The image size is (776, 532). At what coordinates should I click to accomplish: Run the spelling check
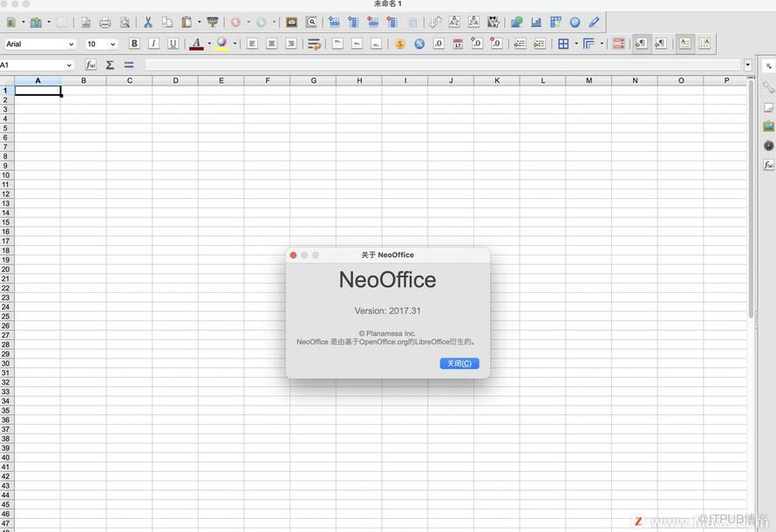(x=292, y=23)
